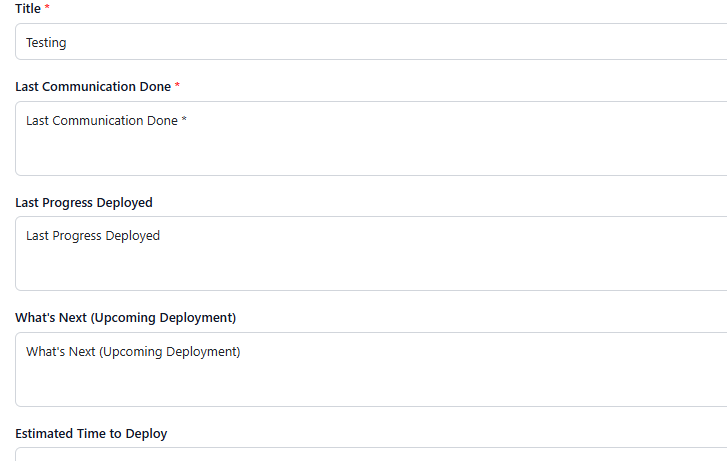This screenshot has height=461, width=727.
Task: Click the word Deployed in the bold progress label
Action: [125, 203]
